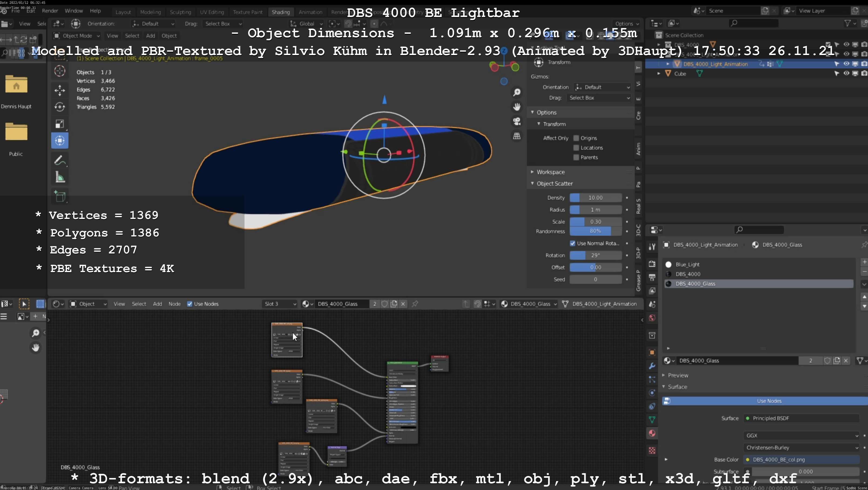Click new material copy icon in properties

(837, 361)
